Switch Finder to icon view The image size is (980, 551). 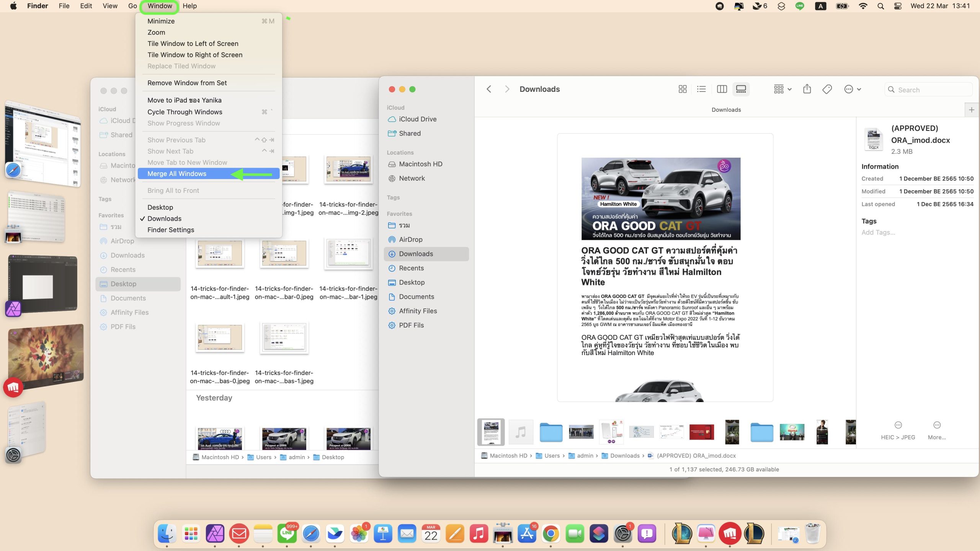[682, 89]
